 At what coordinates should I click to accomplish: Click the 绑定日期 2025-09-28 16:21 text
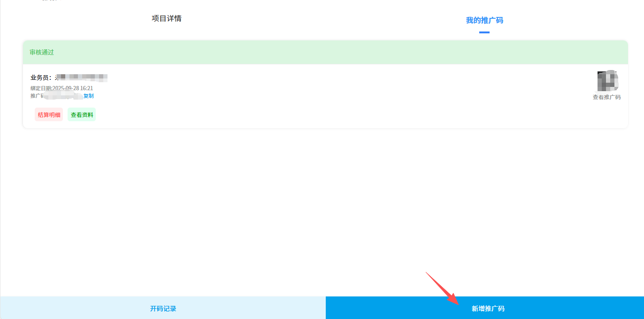(61, 88)
